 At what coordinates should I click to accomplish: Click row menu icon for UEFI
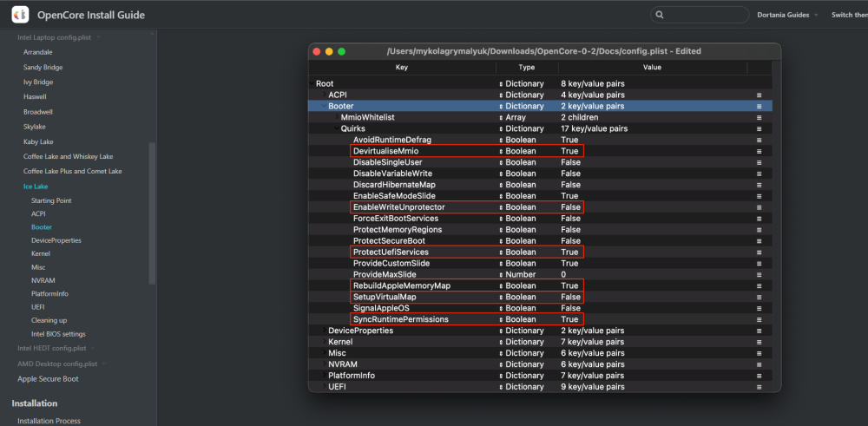click(x=759, y=387)
